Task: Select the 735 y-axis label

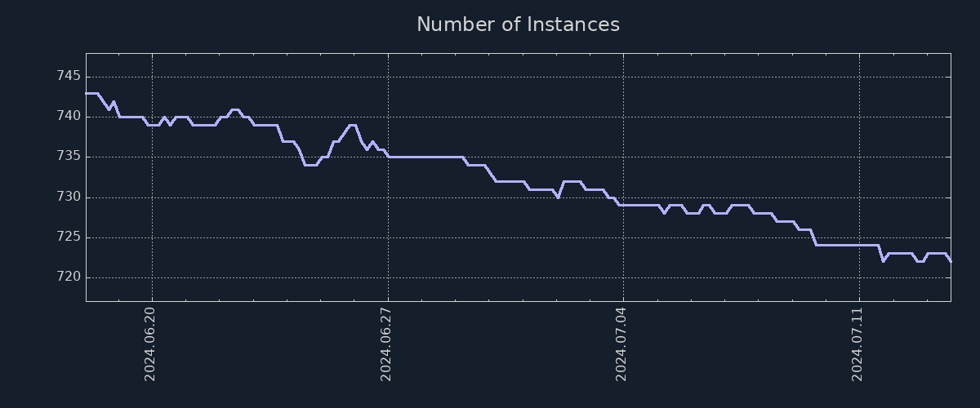Action: [x=69, y=157]
